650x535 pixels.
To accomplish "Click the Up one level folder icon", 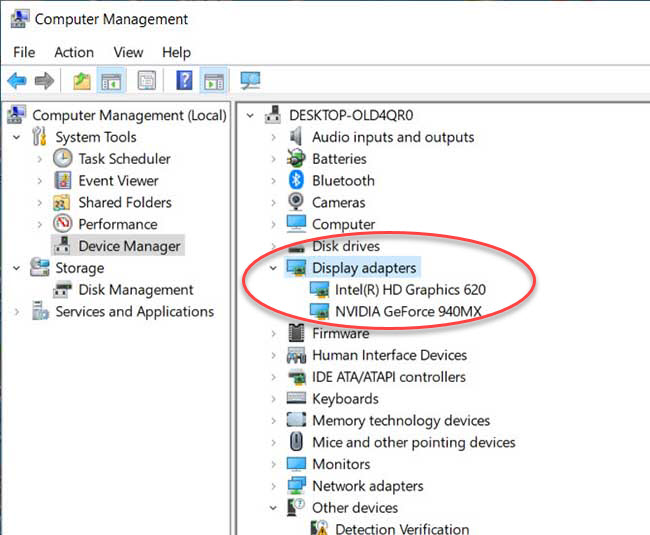I will tap(82, 80).
